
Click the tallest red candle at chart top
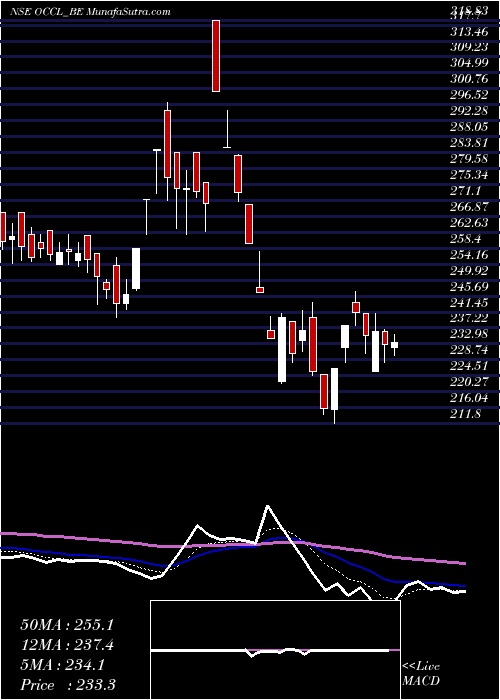point(216,56)
